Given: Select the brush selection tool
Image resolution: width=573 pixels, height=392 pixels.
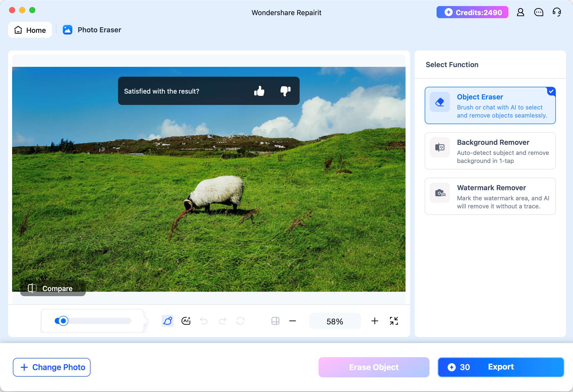Looking at the screenshot, I should point(168,321).
